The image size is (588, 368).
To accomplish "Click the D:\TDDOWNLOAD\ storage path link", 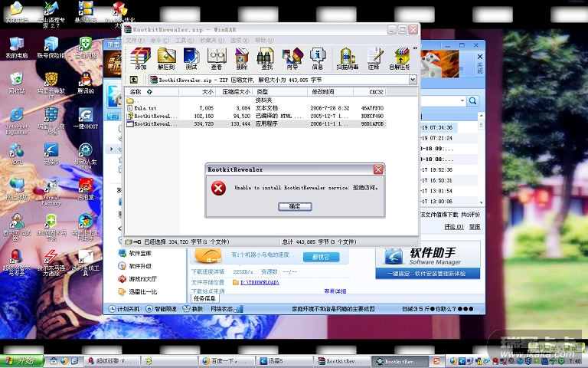I will (x=260, y=282).
